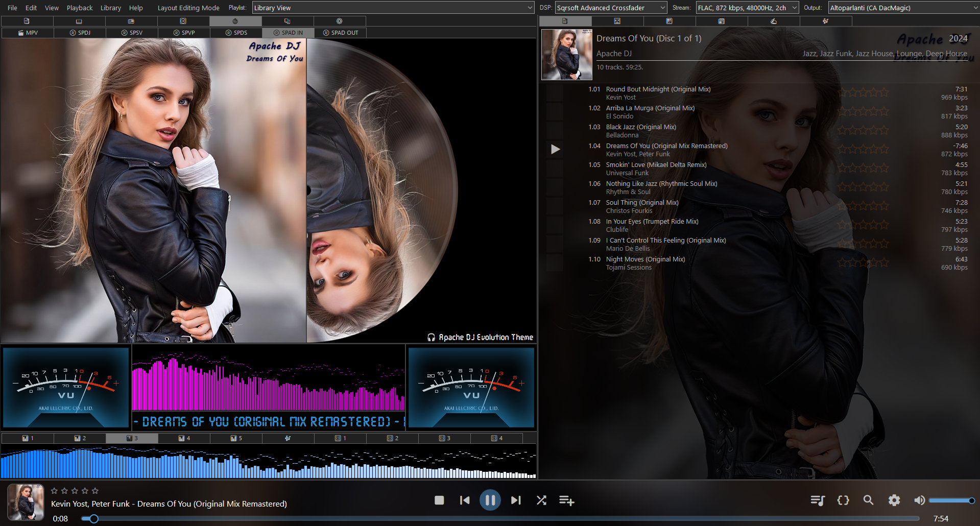This screenshot has height=526, width=980.
Task: Switch to the SPAD OUT tab
Action: [x=341, y=33]
